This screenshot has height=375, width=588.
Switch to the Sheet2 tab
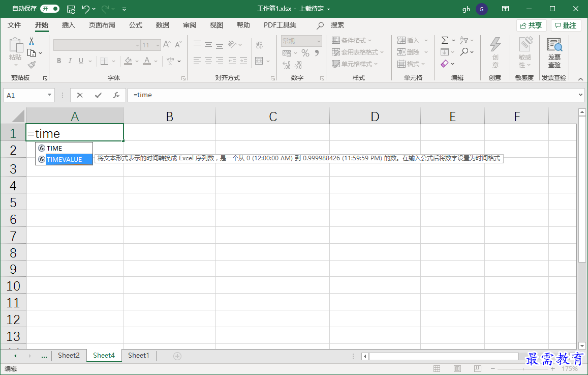69,356
